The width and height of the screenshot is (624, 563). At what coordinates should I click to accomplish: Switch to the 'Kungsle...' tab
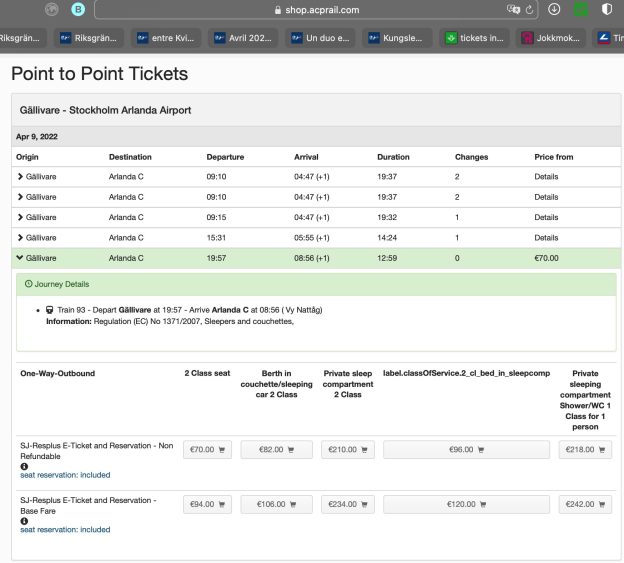[x=398, y=38]
